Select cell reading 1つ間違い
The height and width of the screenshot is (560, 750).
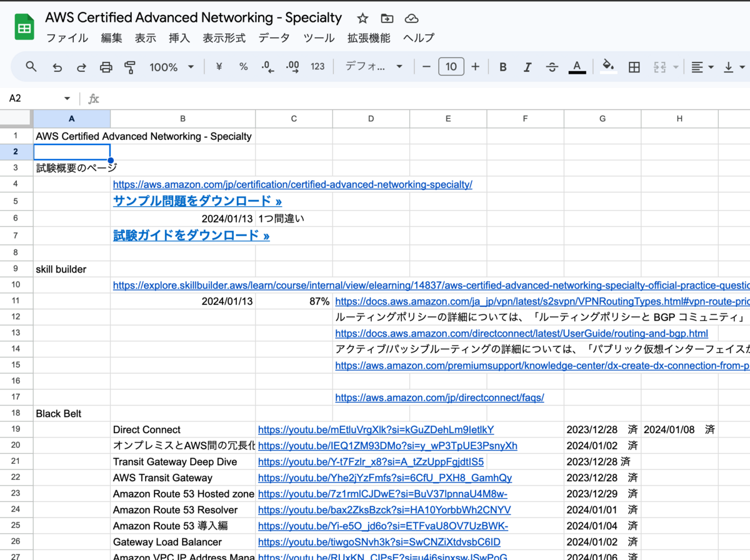(x=294, y=219)
